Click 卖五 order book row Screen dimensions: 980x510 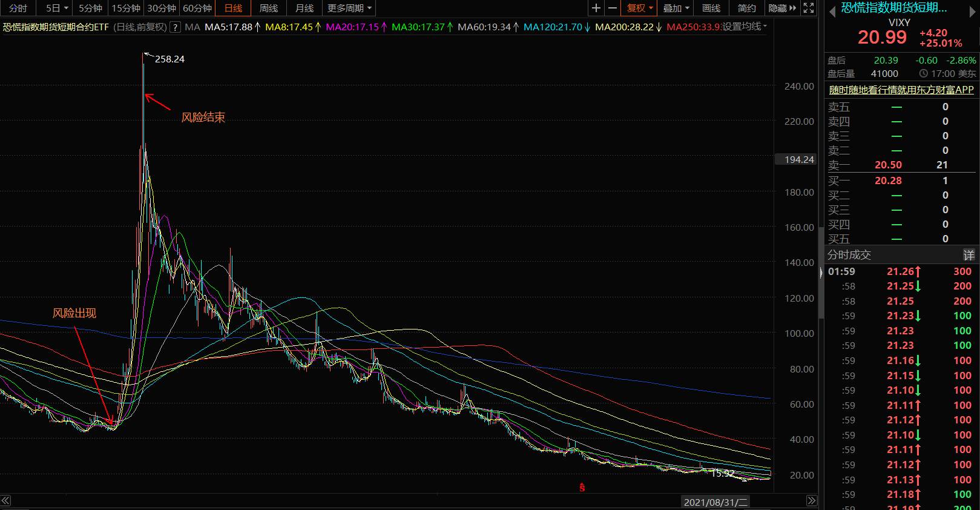click(901, 107)
